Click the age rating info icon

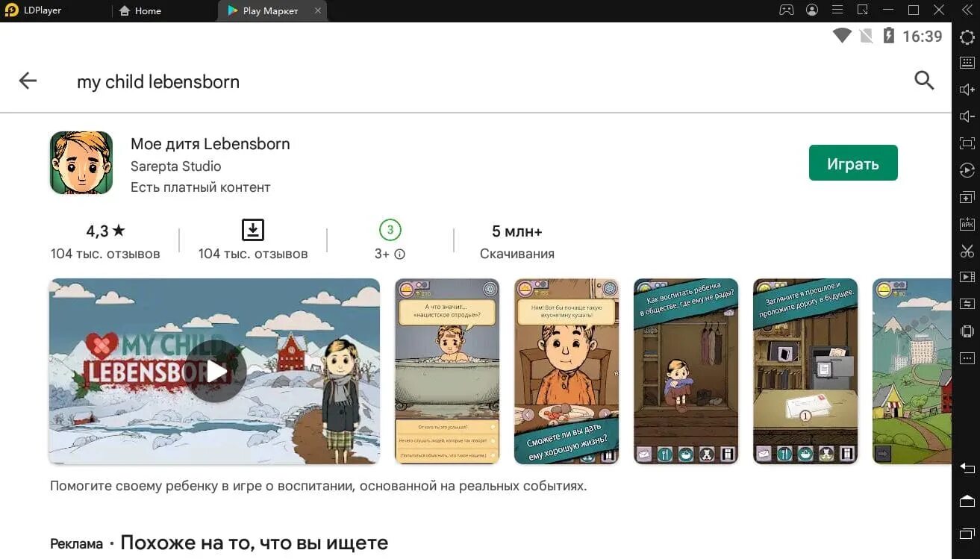(x=400, y=254)
